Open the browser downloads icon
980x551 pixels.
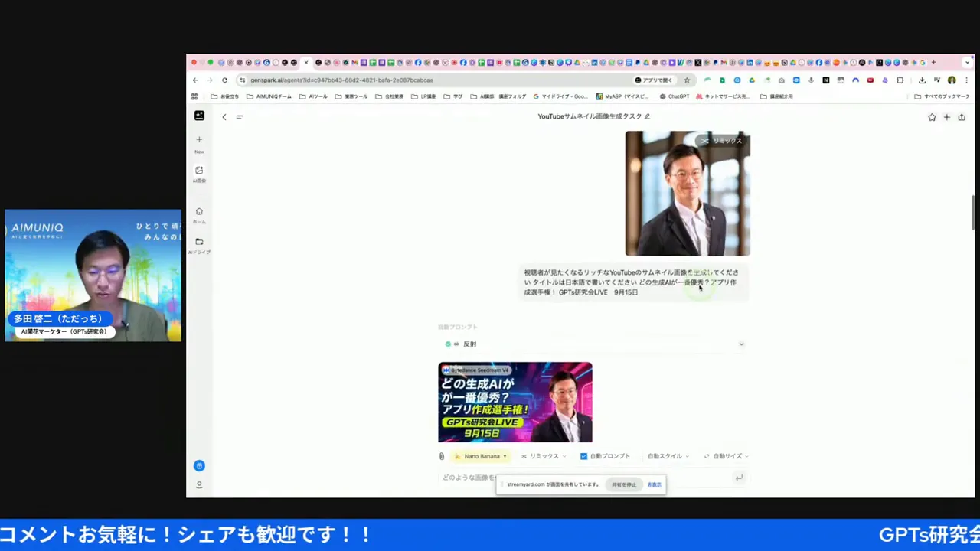pos(922,80)
